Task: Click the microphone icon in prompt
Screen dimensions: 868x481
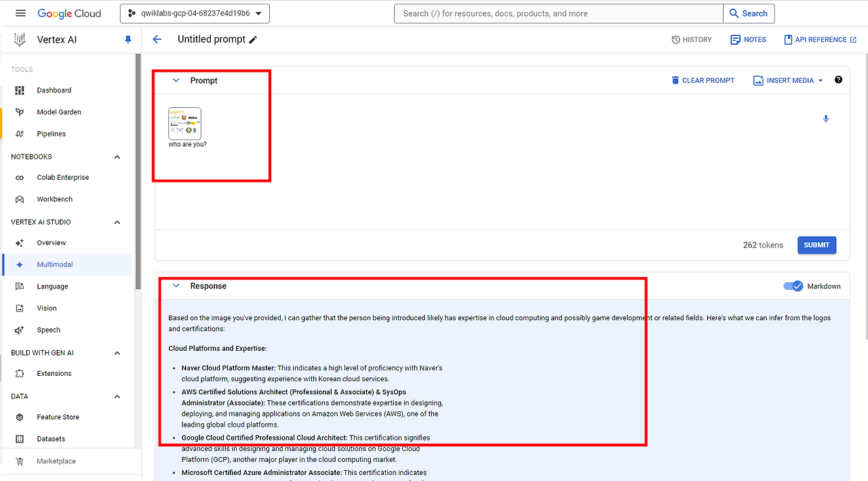Action: tap(826, 119)
